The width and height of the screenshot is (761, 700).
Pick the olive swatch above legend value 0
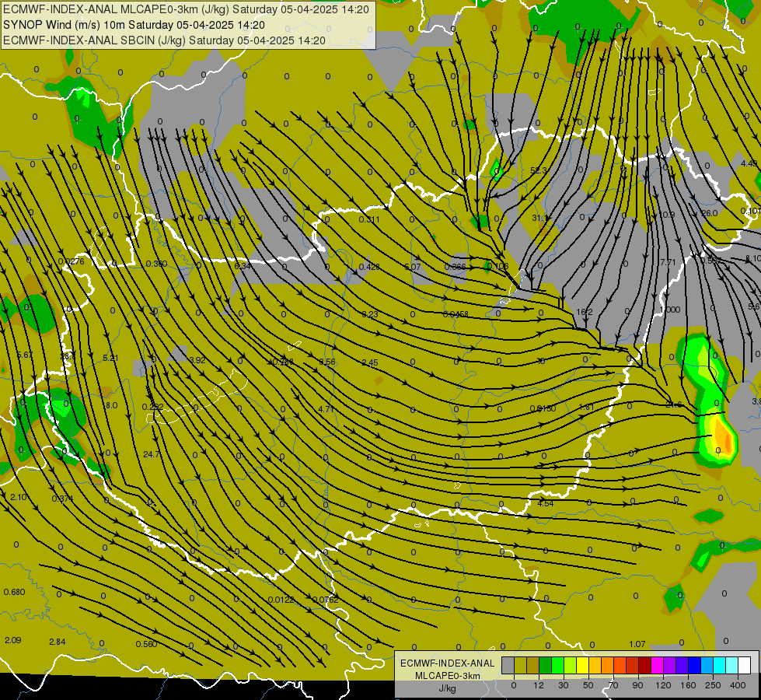click(520, 666)
